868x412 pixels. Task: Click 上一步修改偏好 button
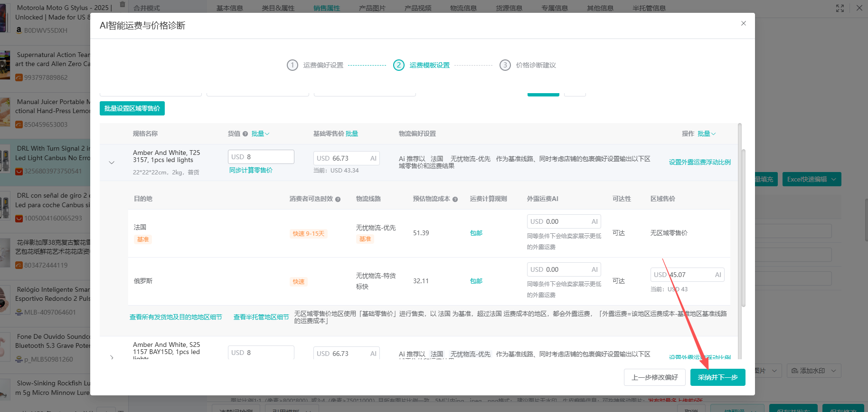click(654, 377)
